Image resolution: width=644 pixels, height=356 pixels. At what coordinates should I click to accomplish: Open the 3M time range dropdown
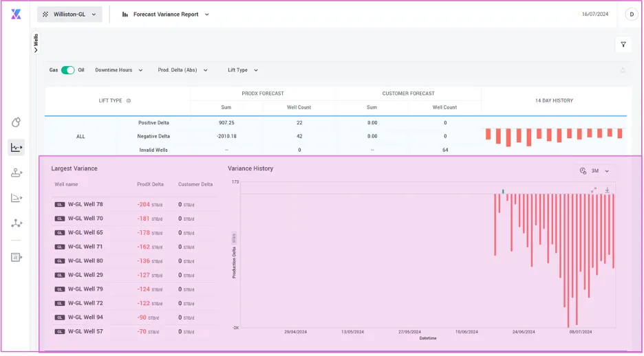click(600, 170)
